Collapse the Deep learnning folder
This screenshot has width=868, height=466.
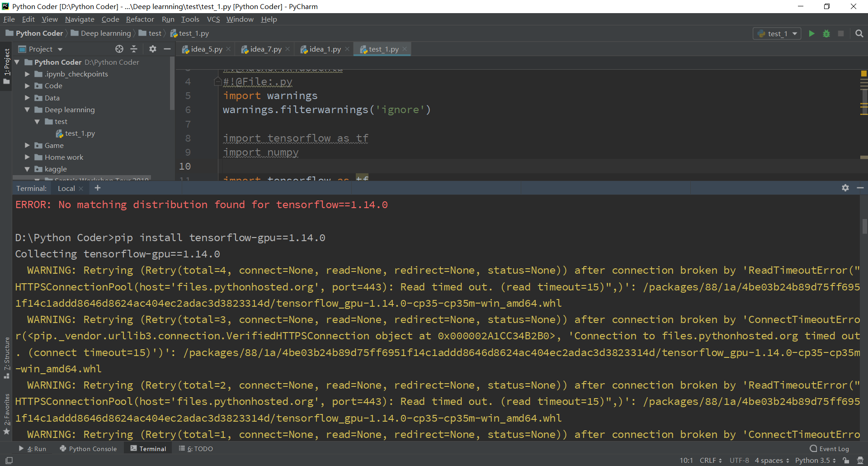coord(27,109)
